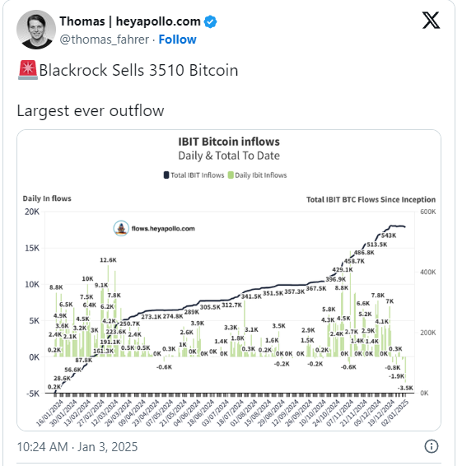Click the flows.heyapollo.com logo in chart
476x466 pixels.
[121, 228]
